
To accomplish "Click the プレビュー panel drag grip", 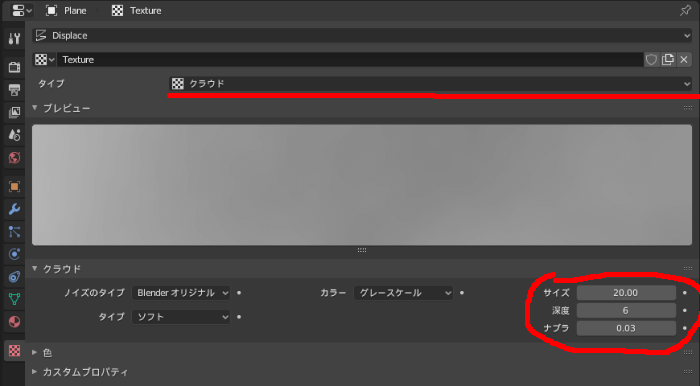I will click(x=688, y=108).
